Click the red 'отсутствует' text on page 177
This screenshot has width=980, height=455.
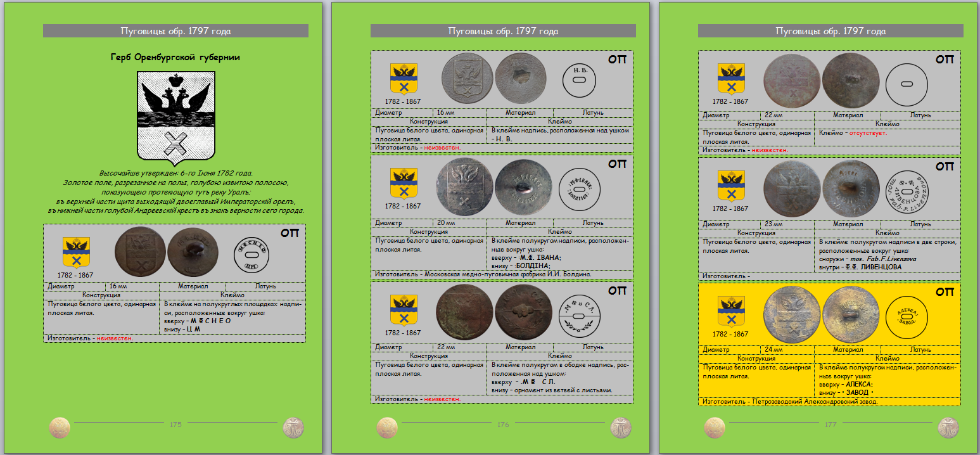coord(867,133)
